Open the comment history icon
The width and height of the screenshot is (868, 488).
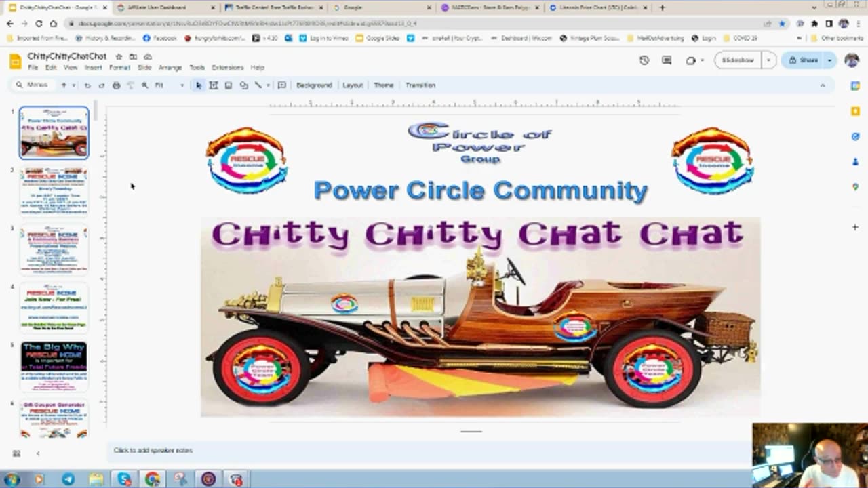click(667, 60)
